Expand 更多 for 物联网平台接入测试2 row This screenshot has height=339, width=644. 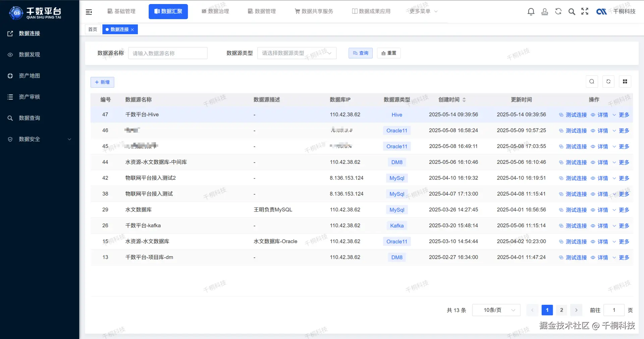621,178
